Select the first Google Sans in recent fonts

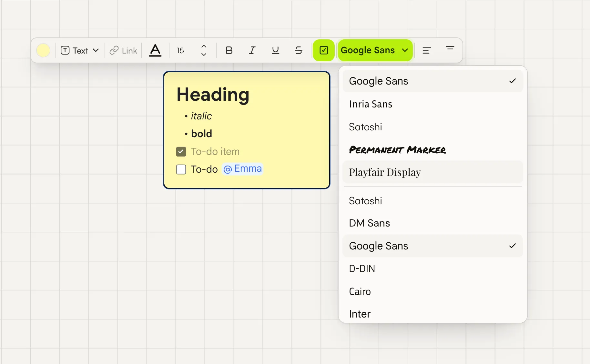click(432, 81)
